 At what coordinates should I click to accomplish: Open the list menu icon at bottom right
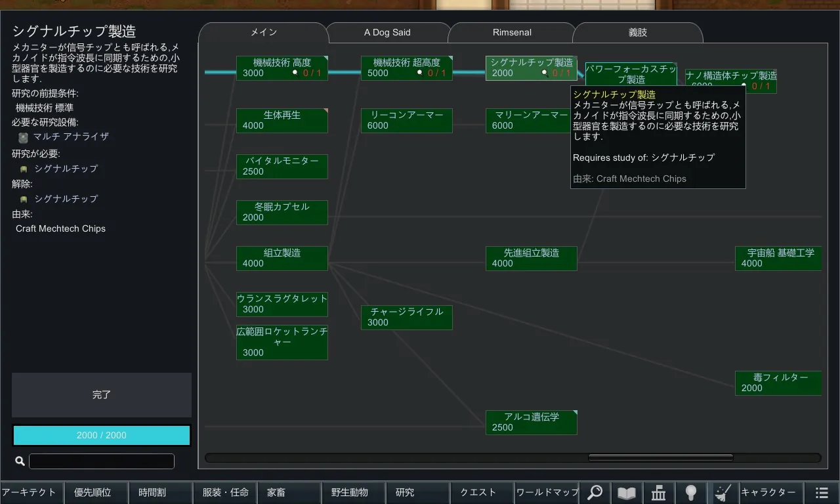click(x=822, y=492)
